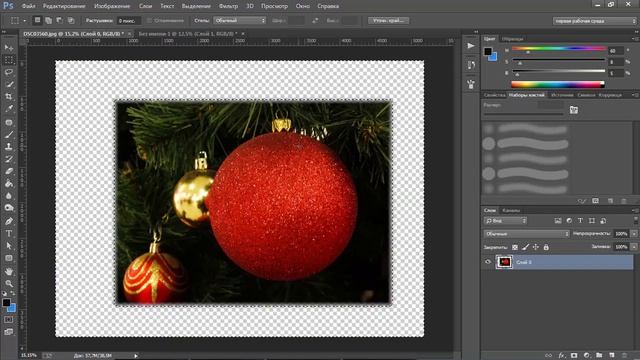
Task: Toggle lock image pixels brush icon
Action: tap(525, 247)
